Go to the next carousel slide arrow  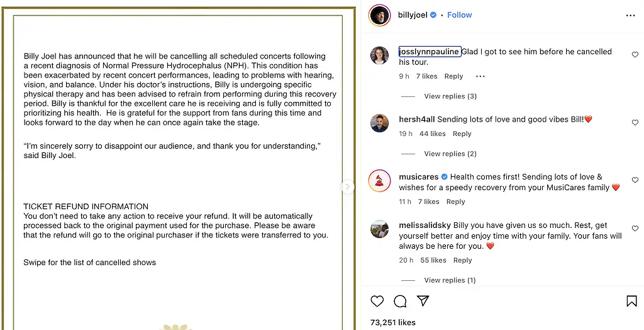[348, 186]
